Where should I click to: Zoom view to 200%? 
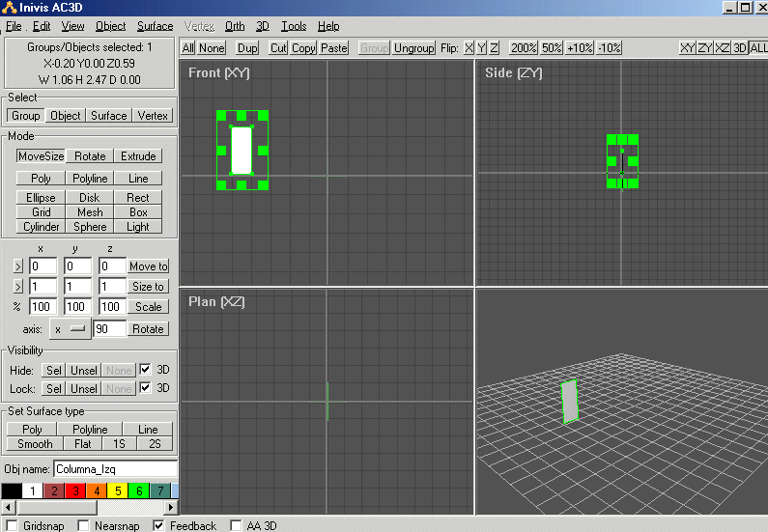[524, 47]
